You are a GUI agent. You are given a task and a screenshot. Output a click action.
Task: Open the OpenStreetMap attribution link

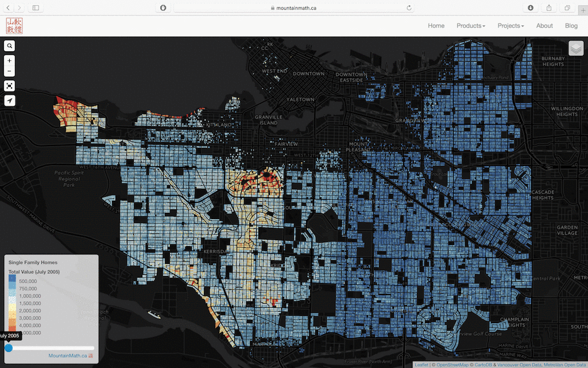coord(452,365)
